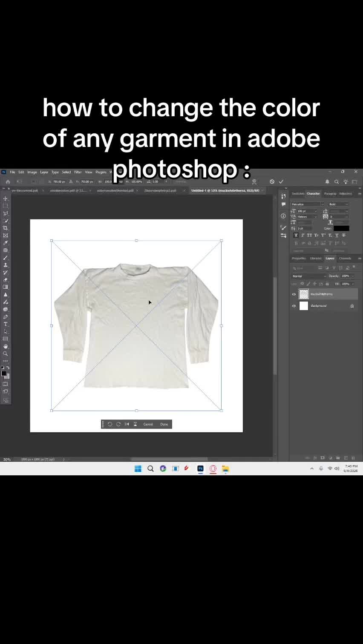Toggle visibility of the top shirt layer
The height and width of the screenshot is (644, 363).
(x=294, y=294)
